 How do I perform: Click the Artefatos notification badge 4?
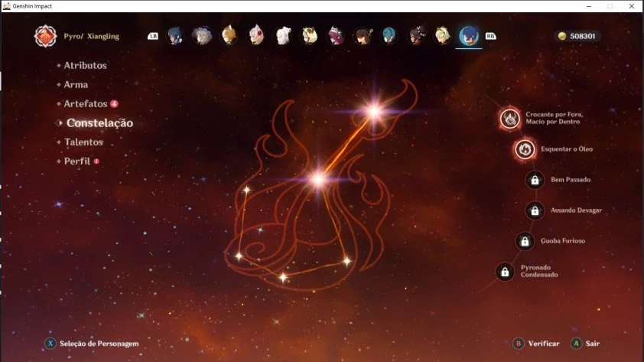(x=114, y=104)
